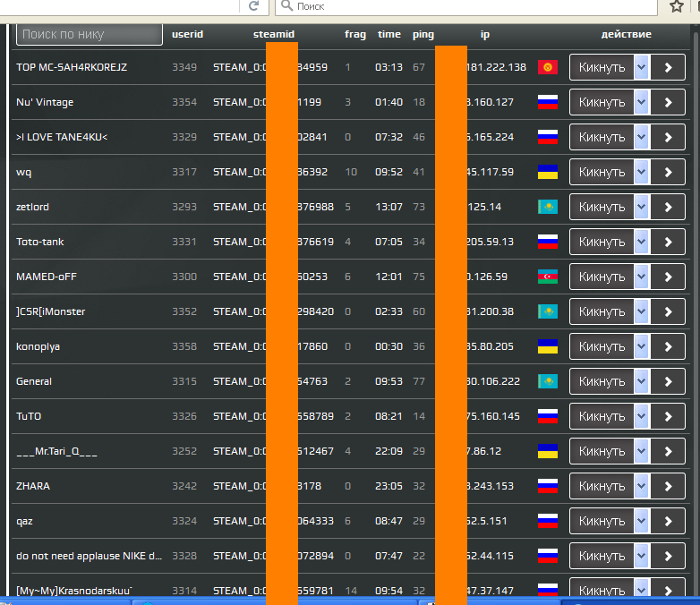Image resolution: width=700 pixels, height=605 pixels.
Task: Open action dropdown for Nu' Vintage
Action: click(x=642, y=102)
